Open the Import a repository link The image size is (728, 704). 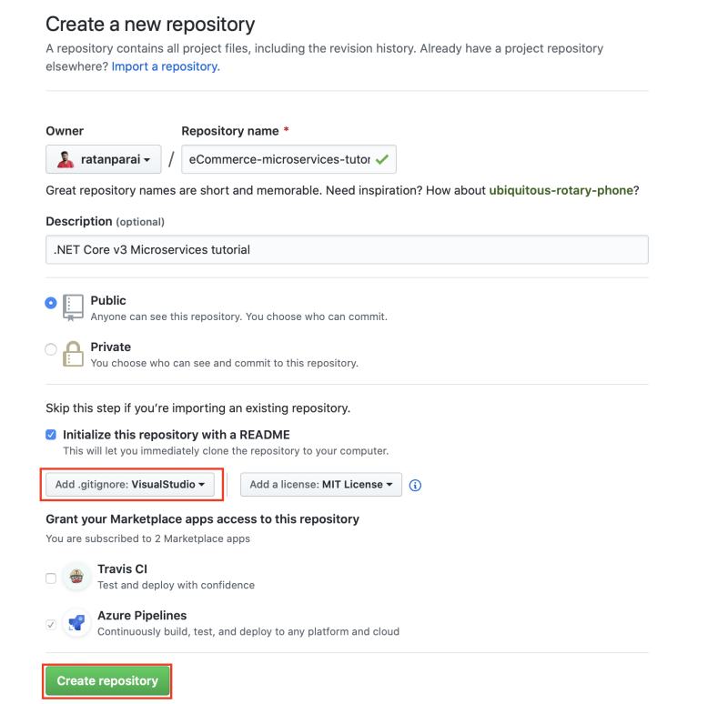pos(166,66)
